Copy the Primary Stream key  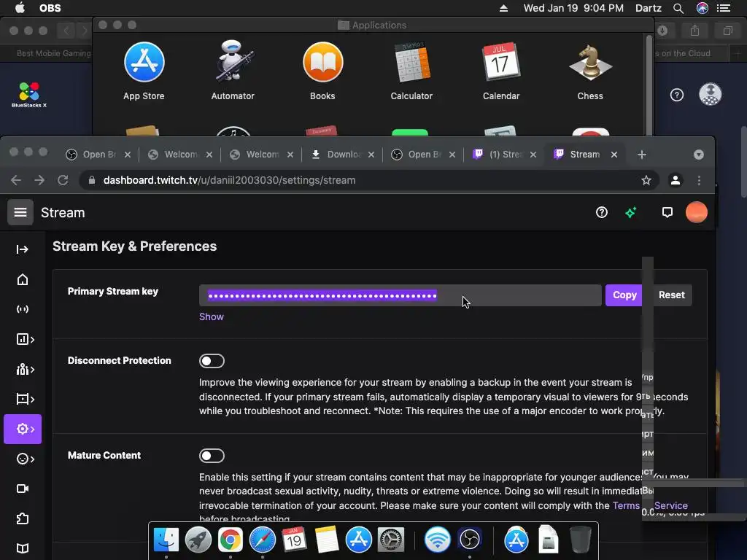(624, 295)
